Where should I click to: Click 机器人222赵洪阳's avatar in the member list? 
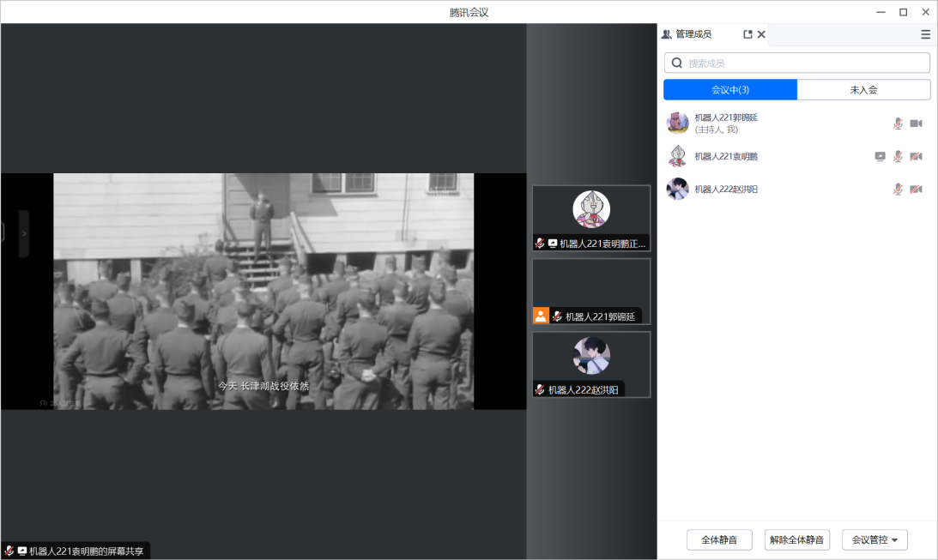click(x=678, y=189)
